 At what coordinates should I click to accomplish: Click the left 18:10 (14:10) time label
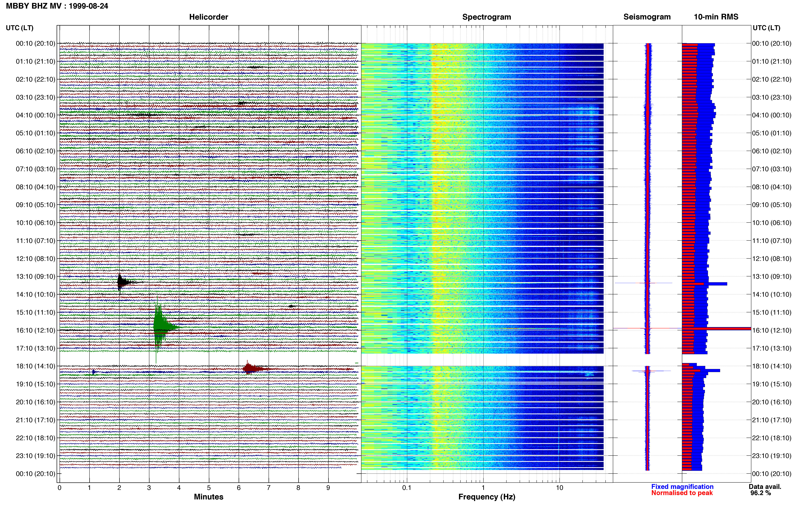coord(35,366)
